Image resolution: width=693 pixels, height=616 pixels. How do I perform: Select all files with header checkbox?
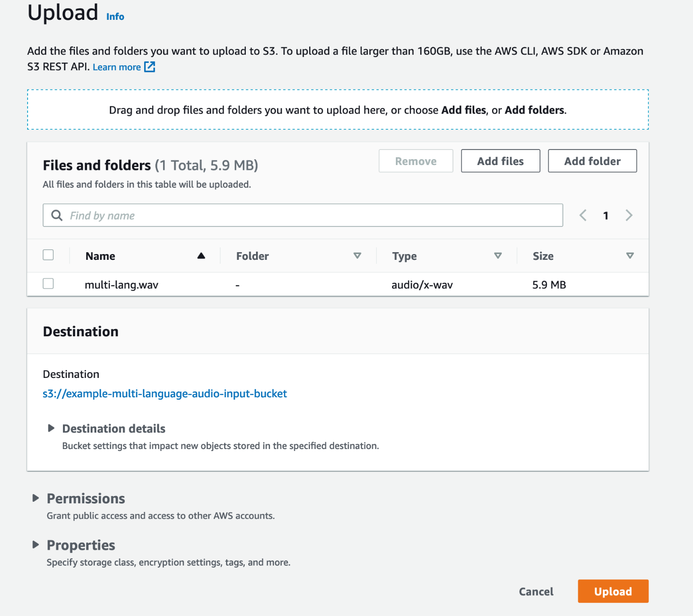point(48,255)
